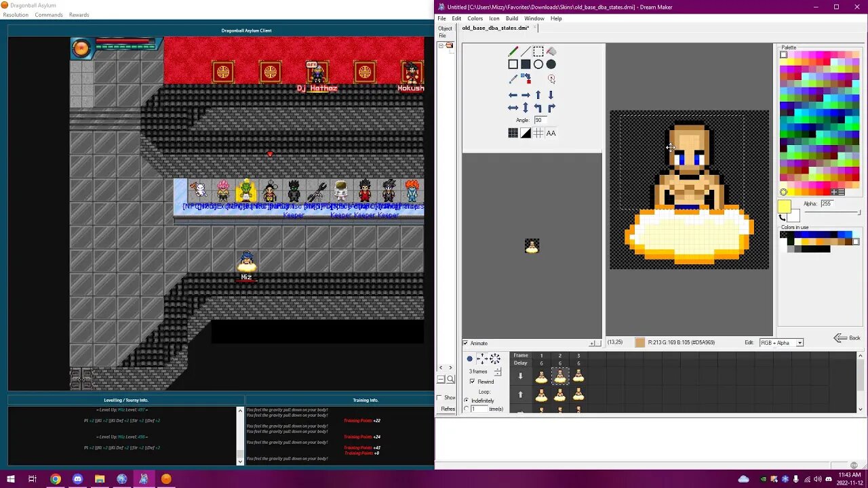Toggle the Show checkbox in Object panel
Viewport: 868px width, 488px height.
(439, 398)
